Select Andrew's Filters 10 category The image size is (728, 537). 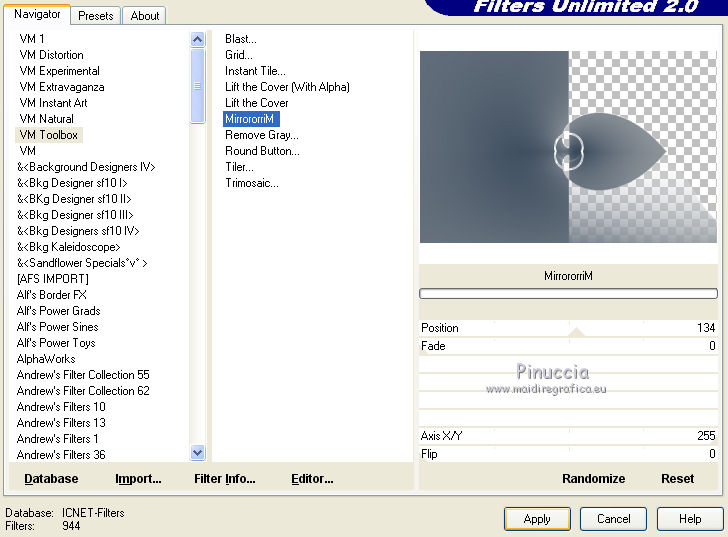tap(61, 407)
